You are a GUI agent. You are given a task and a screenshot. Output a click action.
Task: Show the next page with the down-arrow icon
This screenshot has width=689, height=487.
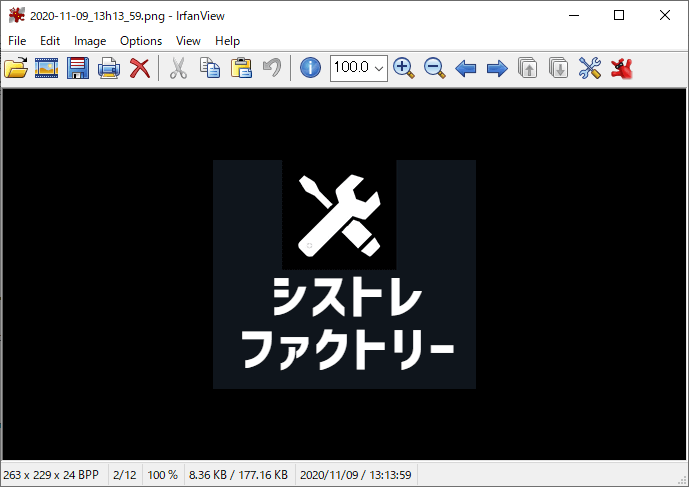pyautogui.click(x=558, y=68)
